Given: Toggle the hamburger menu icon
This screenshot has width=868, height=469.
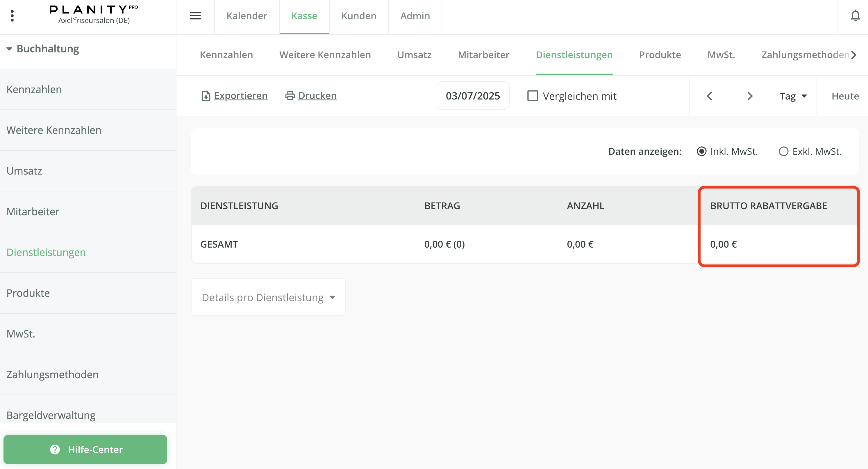Looking at the screenshot, I should click(x=195, y=16).
